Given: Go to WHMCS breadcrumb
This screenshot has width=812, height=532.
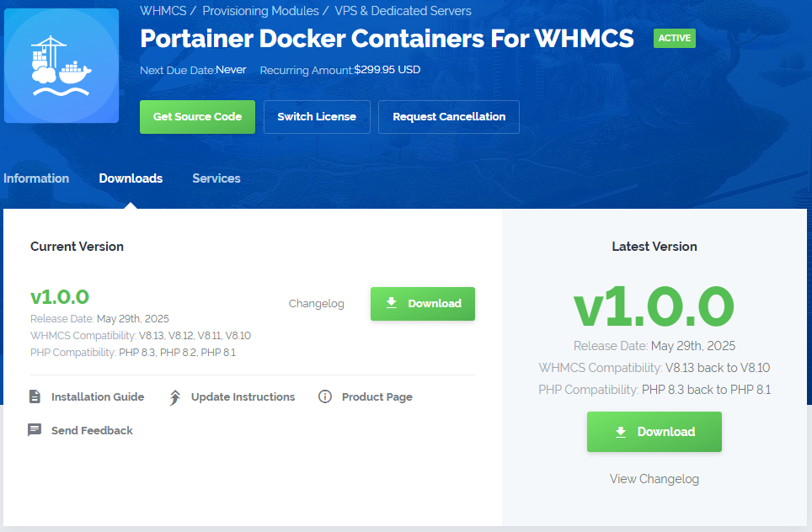Looking at the screenshot, I should coord(163,11).
